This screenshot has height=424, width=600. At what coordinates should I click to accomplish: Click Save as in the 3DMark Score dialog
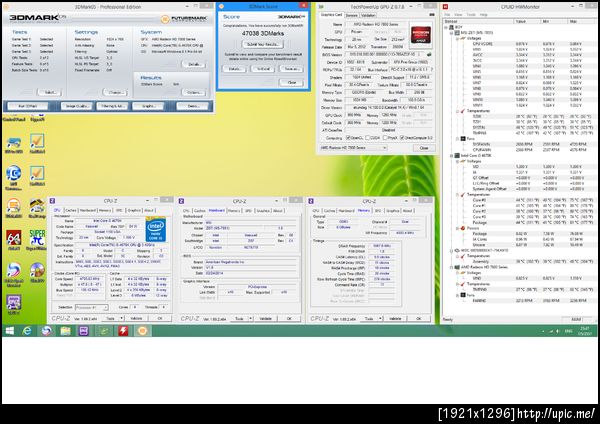(x=292, y=69)
